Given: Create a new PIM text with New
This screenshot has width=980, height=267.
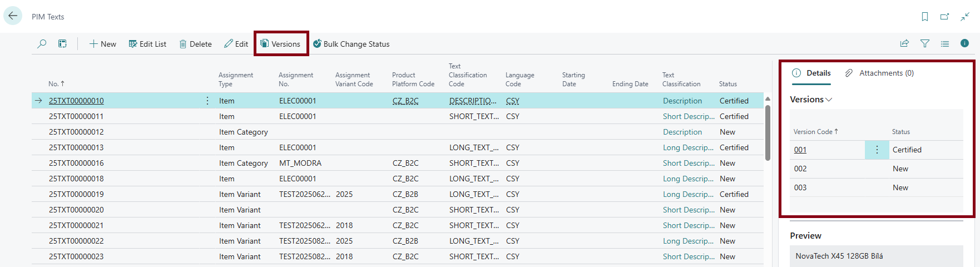Looking at the screenshot, I should (x=103, y=44).
